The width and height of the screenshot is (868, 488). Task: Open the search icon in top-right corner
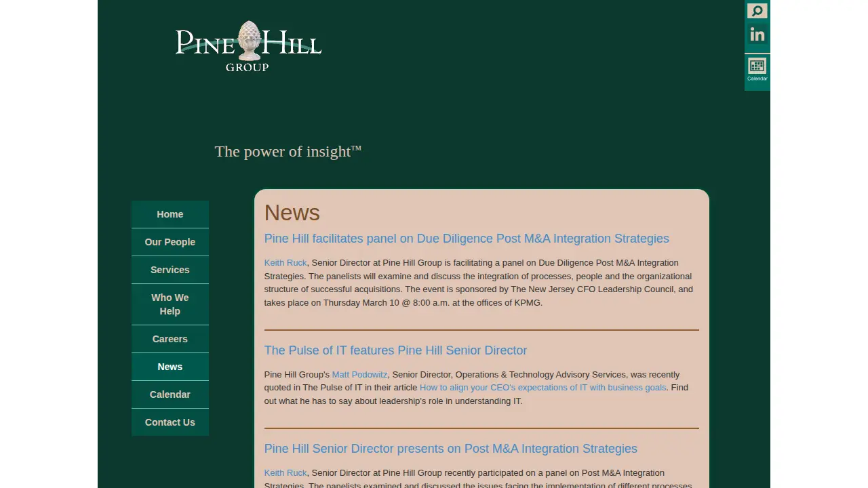click(x=757, y=11)
